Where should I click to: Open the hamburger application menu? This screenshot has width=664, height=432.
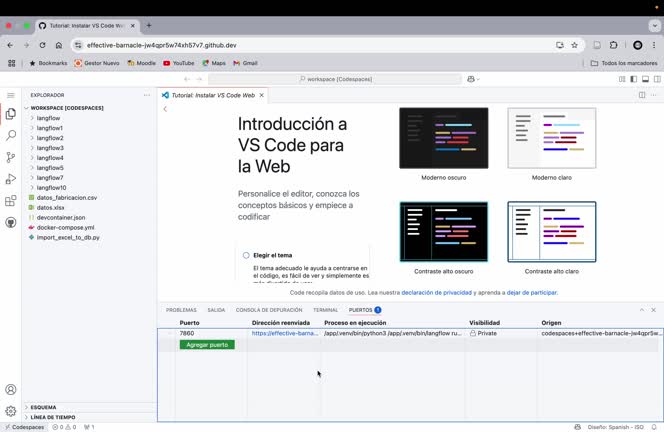(11, 95)
